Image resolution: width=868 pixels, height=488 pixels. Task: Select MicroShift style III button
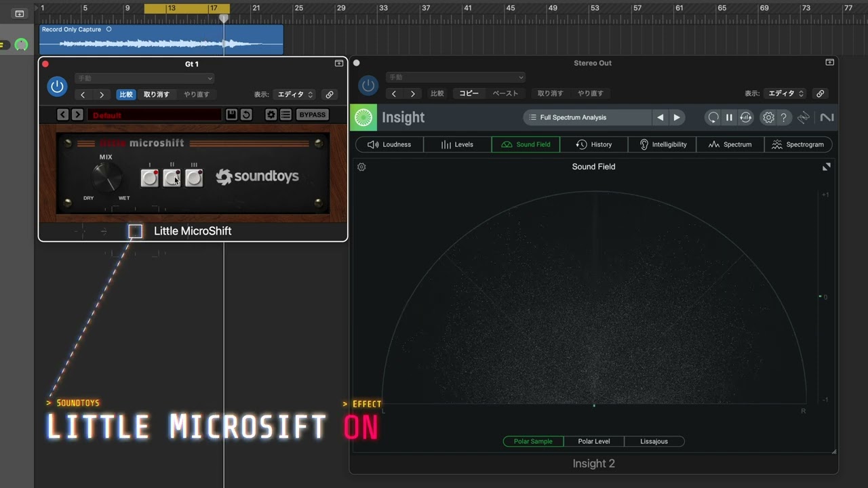[194, 178]
